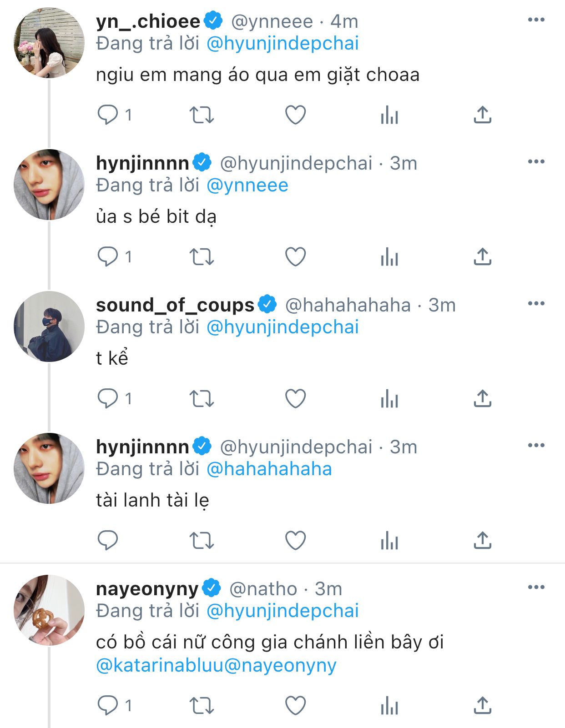Viewport: 565px width, 728px height.
Task: Share nayeonyny's tweet
Action: [482, 706]
